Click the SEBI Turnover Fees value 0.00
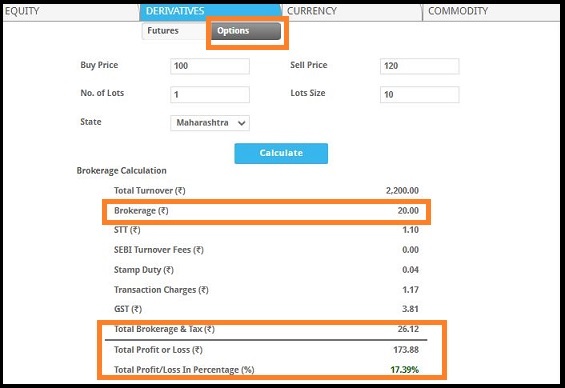Screen dimensions: 565x388 tap(410, 250)
